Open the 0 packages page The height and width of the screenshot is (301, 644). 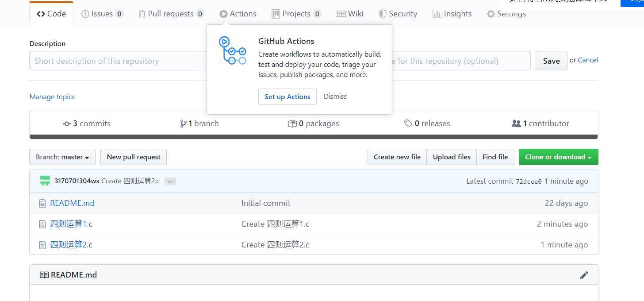[313, 123]
